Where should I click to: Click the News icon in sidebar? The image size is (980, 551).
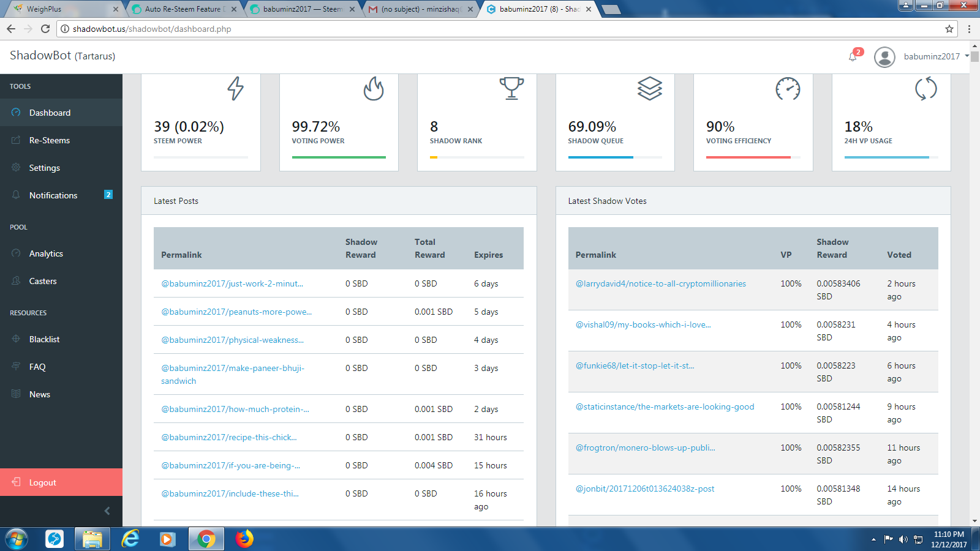[16, 394]
